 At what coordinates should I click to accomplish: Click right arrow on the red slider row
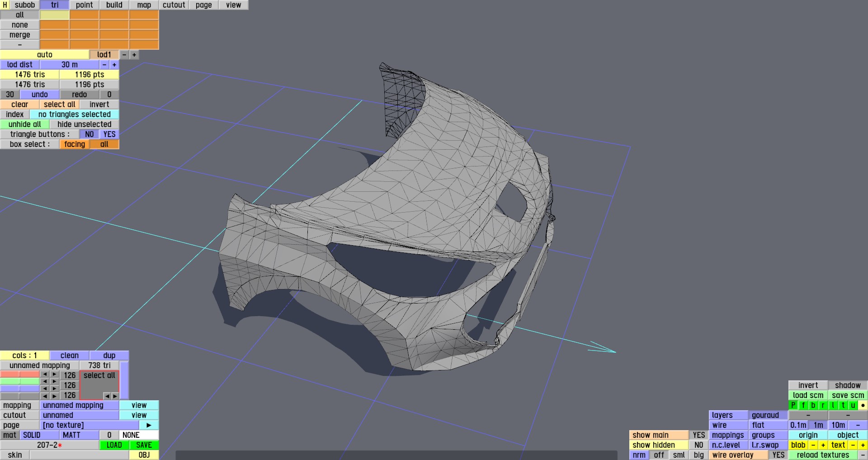click(54, 375)
